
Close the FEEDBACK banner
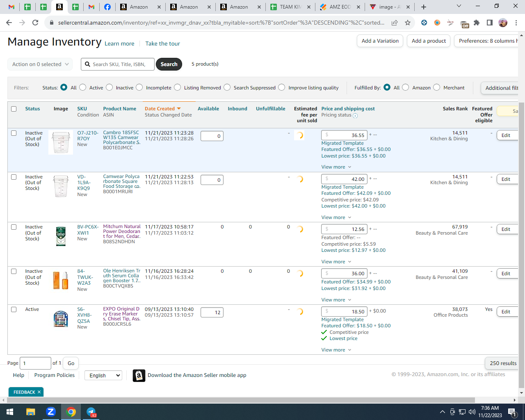[39, 392]
